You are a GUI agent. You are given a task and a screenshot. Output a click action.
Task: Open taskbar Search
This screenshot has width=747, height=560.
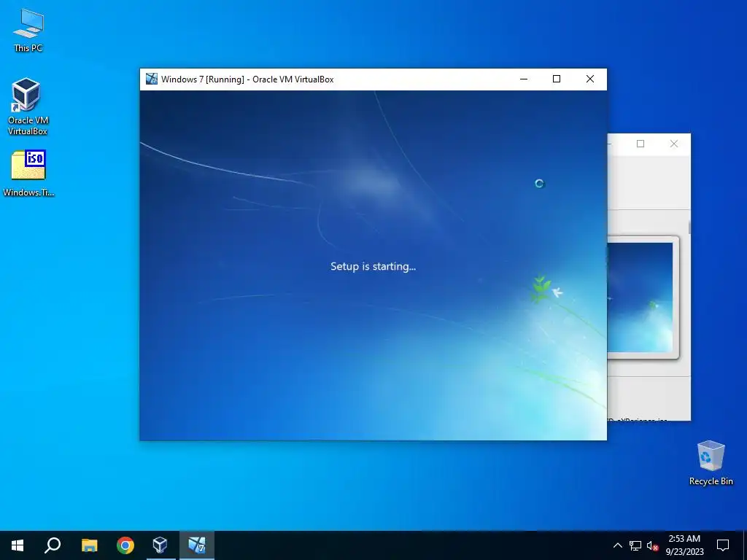tap(53, 545)
